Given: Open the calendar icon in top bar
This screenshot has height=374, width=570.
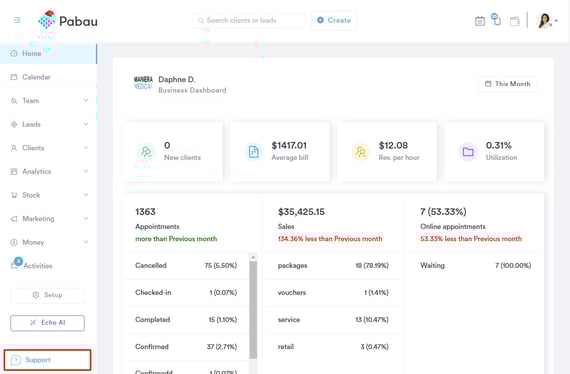Looking at the screenshot, I should (479, 21).
